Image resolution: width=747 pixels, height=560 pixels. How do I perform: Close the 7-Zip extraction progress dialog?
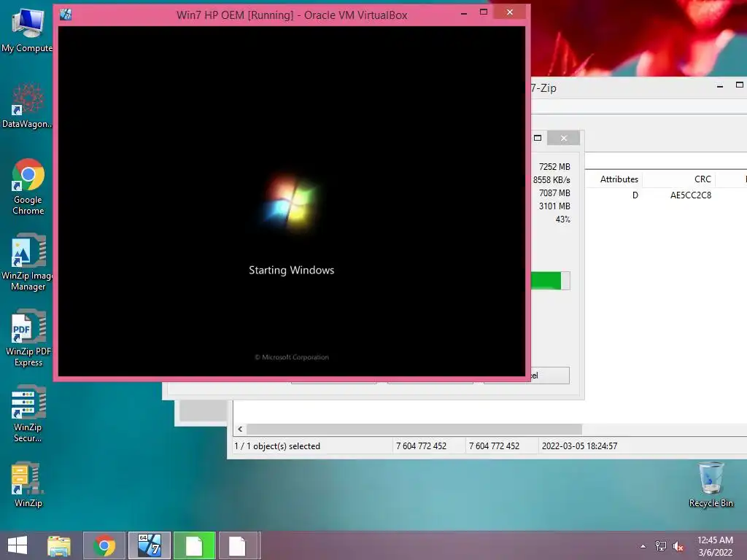(564, 138)
